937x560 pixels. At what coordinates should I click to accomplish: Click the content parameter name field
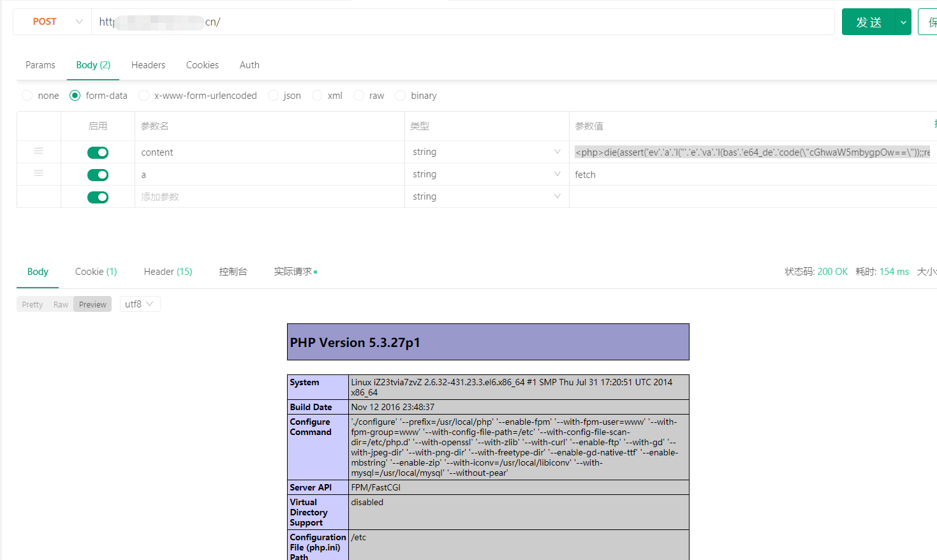[270, 152]
